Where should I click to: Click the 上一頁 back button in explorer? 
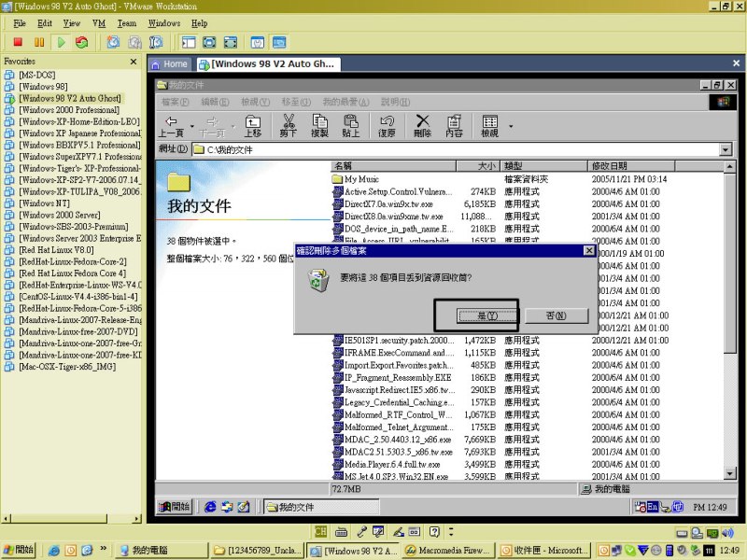pos(172,126)
